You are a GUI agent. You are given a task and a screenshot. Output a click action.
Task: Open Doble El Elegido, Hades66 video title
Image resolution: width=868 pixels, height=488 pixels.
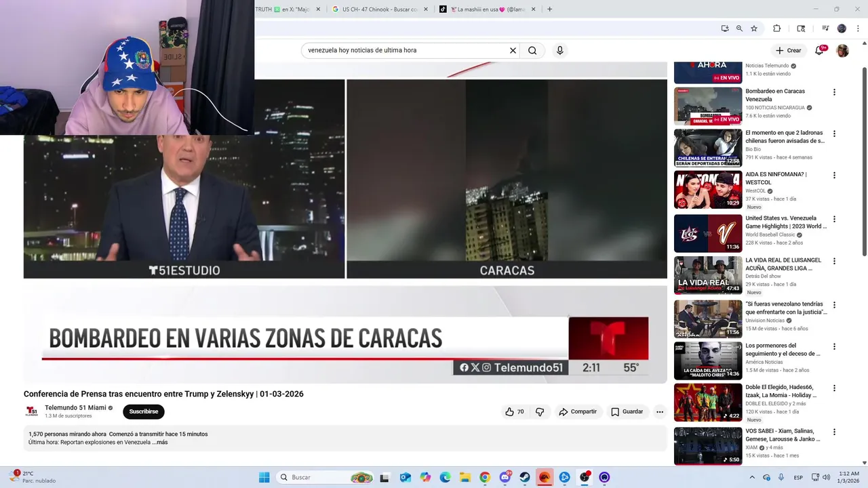(781, 391)
